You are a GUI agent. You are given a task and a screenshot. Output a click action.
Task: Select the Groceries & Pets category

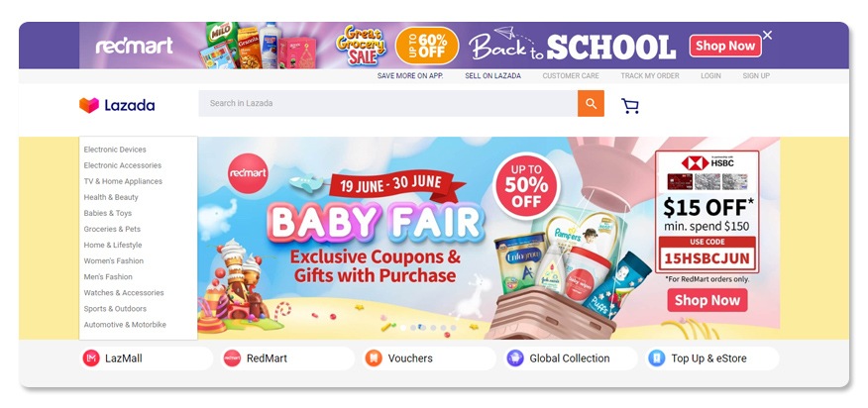tap(112, 229)
